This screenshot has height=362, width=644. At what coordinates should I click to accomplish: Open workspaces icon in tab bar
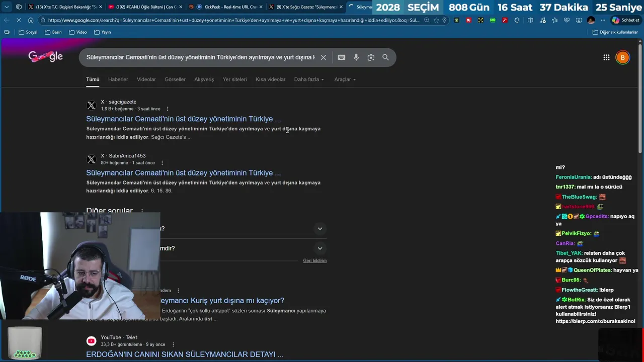point(19,7)
